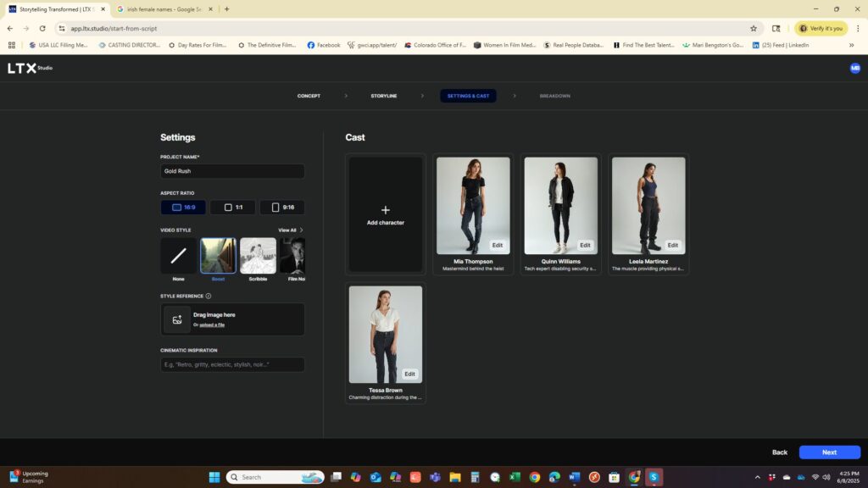Image resolution: width=868 pixels, height=488 pixels.
Task: Choose the Scribble video style thumbnail
Action: click(258, 256)
